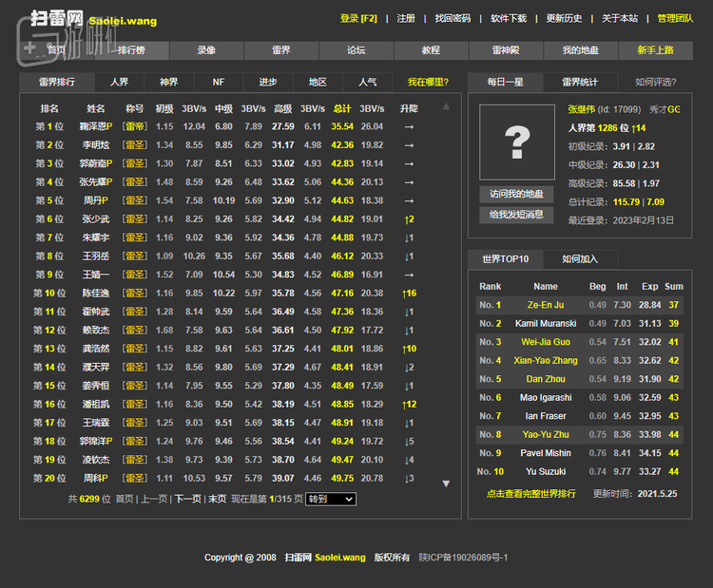Click the scroll up triangle in ranking list
Screen dimensions: 713x588
click(446, 106)
